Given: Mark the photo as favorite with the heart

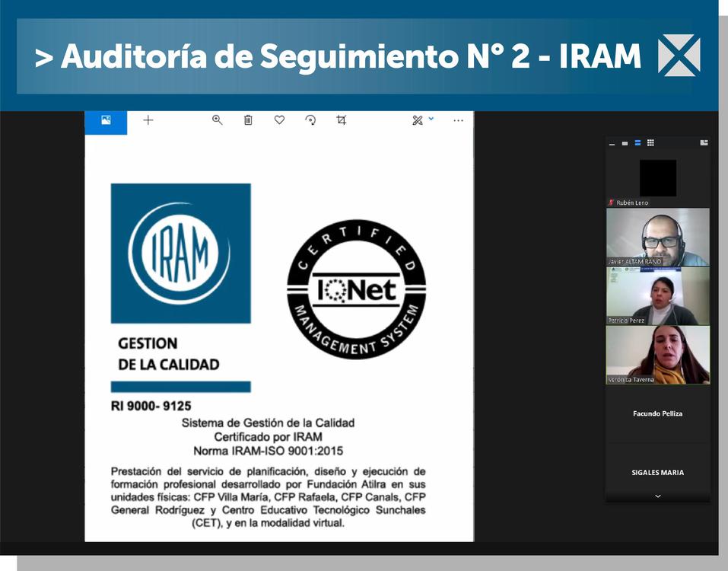Looking at the screenshot, I should [279, 120].
